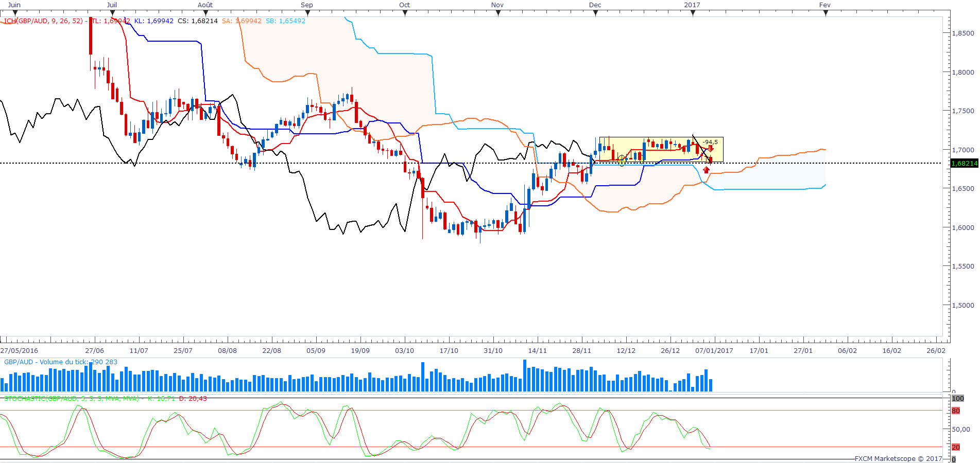Image resolution: width=980 pixels, height=463 pixels.
Task: Click the STOCHASTIC(GBP/AUD) indicator label
Action: tap(71, 399)
